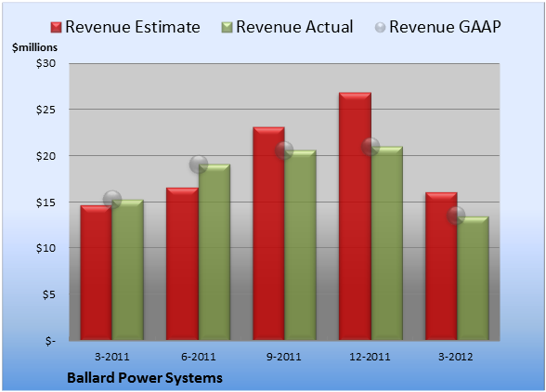Click the '$10' y-axis value
Viewport: 546px width, 392px height.
point(46,248)
